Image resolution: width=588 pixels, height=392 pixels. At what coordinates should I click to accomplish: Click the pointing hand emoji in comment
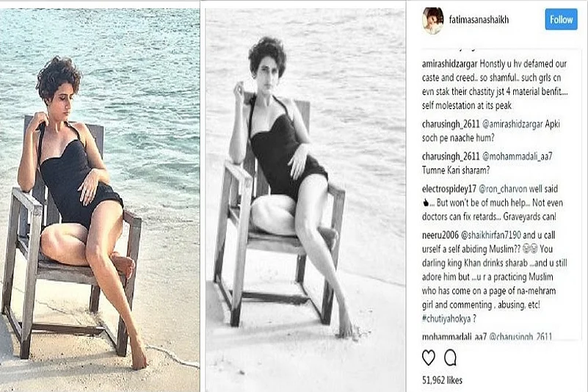pos(426,203)
